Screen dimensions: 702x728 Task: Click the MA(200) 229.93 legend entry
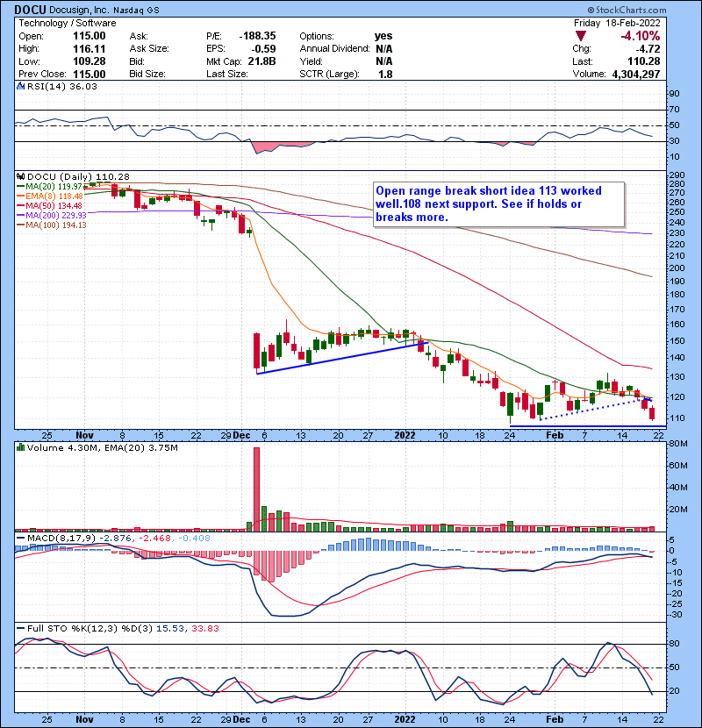tap(52, 216)
